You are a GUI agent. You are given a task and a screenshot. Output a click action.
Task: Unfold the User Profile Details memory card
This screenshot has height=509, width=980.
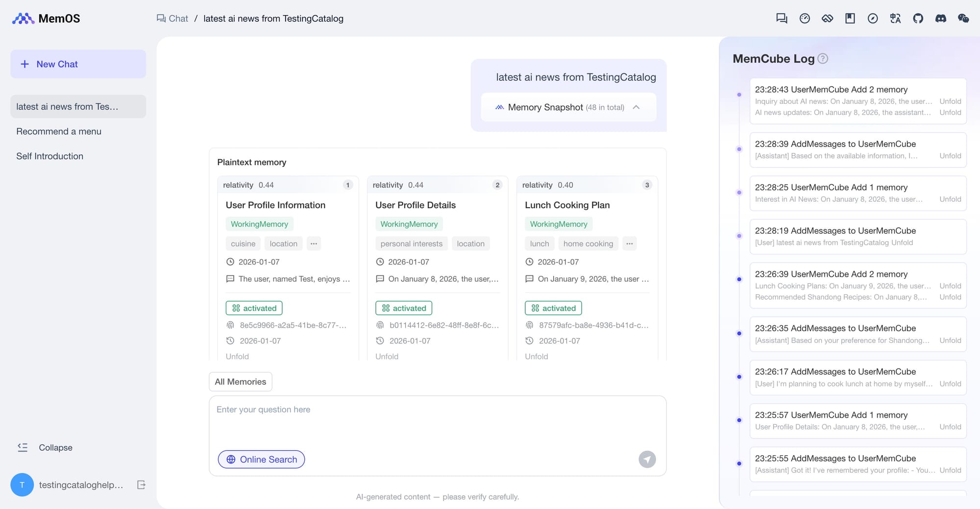[387, 357]
